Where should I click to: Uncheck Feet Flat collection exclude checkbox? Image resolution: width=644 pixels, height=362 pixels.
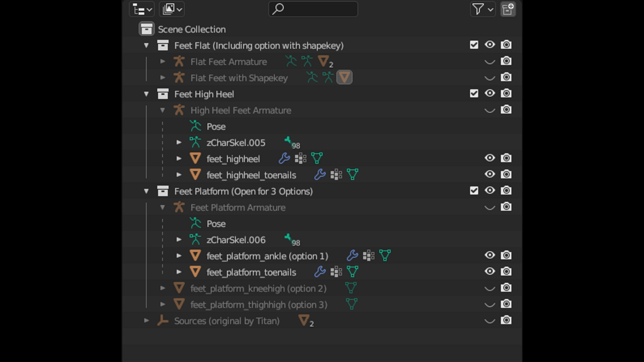[474, 45]
